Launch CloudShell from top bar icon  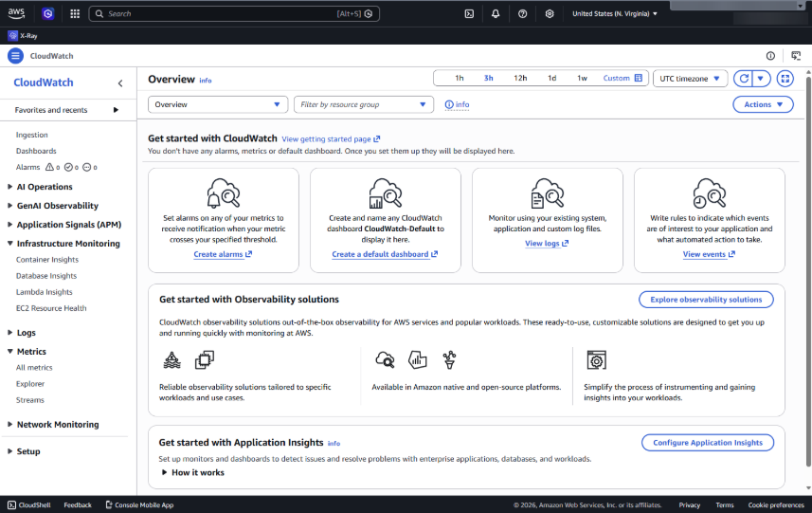click(469, 14)
